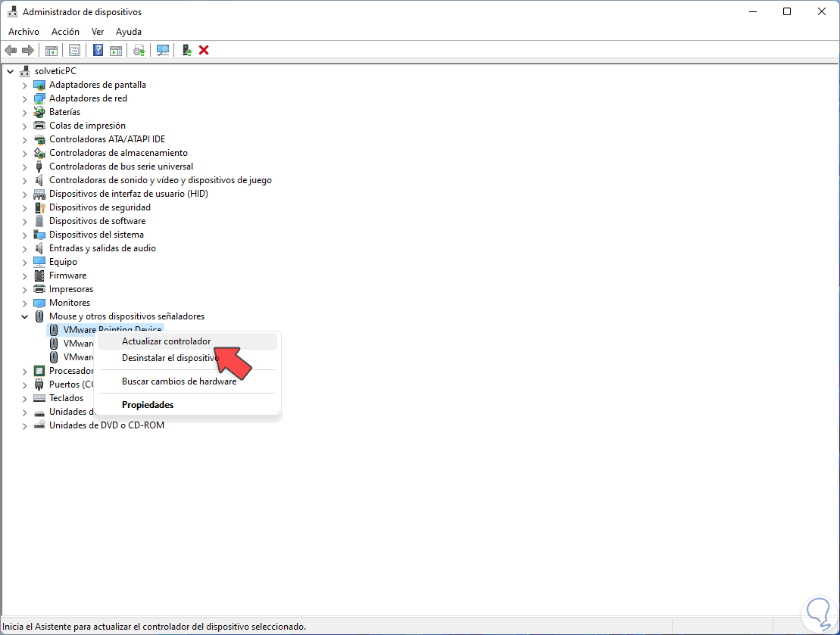Click the Adaptadores de red icon

coord(39,98)
